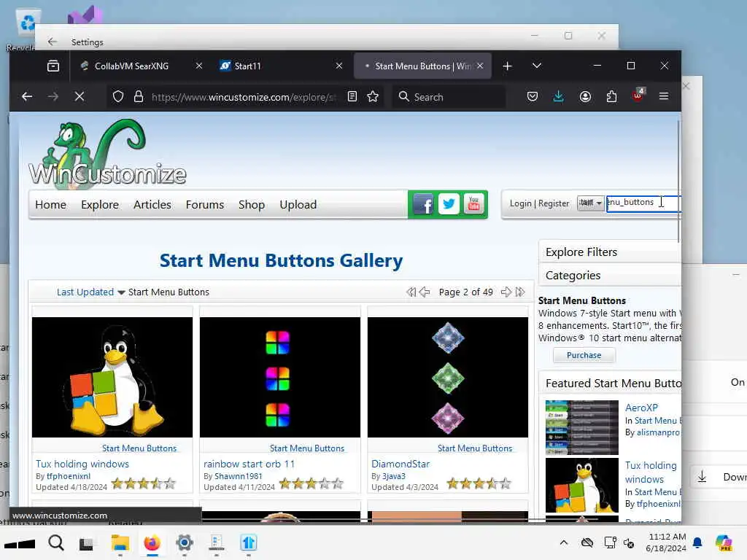Image resolution: width=747 pixels, height=560 pixels.
Task: Click the site search text field
Action: coord(643,203)
